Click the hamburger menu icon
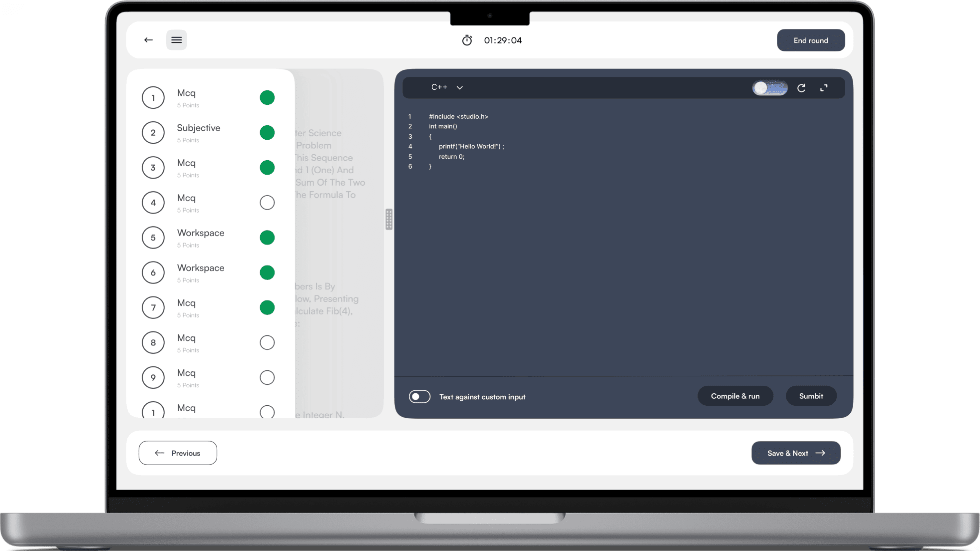The image size is (980, 551). (176, 40)
